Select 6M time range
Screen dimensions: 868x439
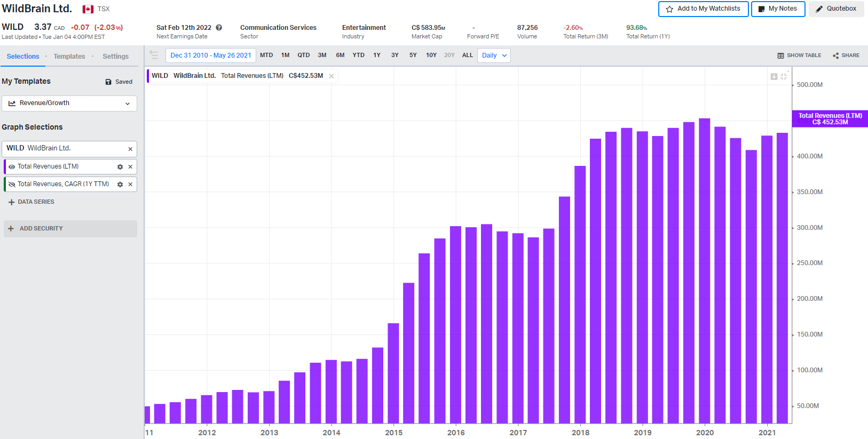click(x=341, y=55)
